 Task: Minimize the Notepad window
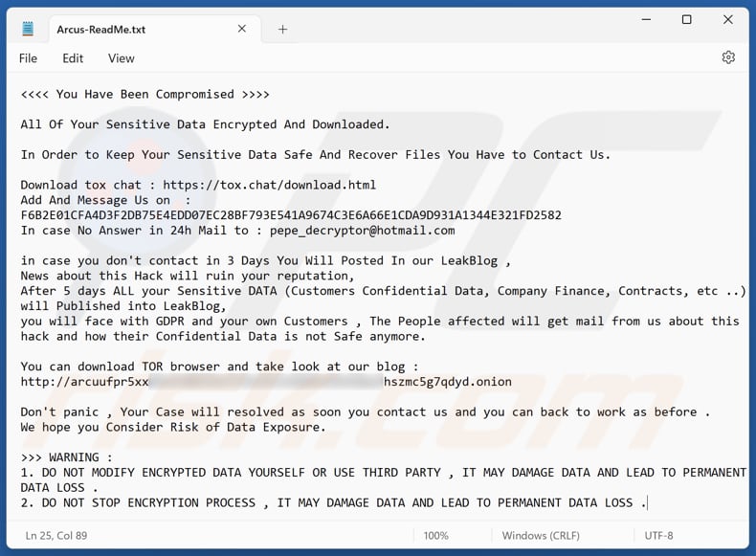(x=642, y=20)
